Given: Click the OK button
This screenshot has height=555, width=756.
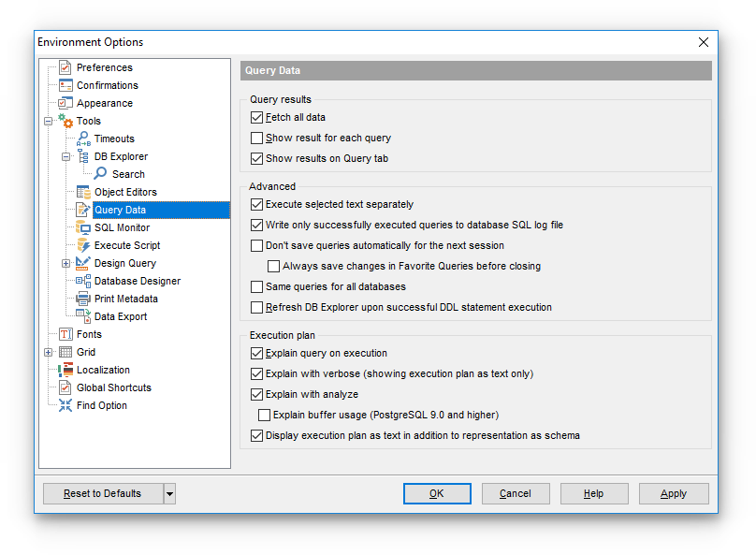Looking at the screenshot, I should click(437, 494).
